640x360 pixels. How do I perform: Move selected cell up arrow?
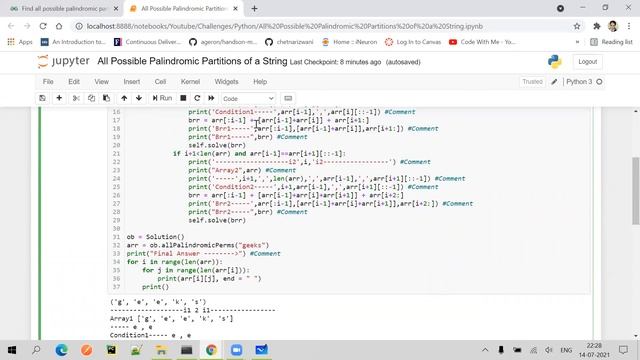click(124, 98)
